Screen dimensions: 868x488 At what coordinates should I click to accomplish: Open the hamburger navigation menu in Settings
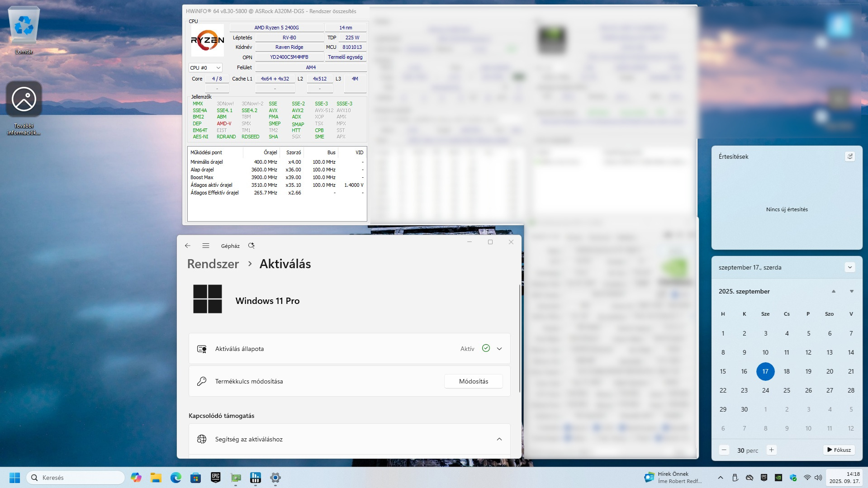[x=206, y=246]
